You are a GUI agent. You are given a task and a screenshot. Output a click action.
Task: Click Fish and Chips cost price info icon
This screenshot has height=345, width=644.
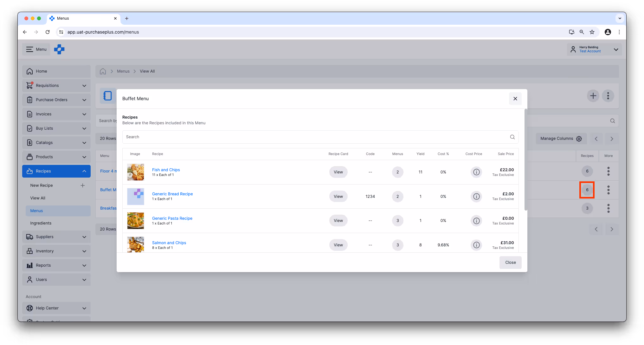tap(476, 172)
